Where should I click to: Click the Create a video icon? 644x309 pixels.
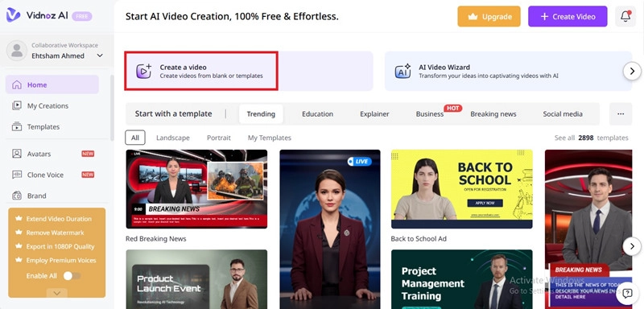coord(144,71)
